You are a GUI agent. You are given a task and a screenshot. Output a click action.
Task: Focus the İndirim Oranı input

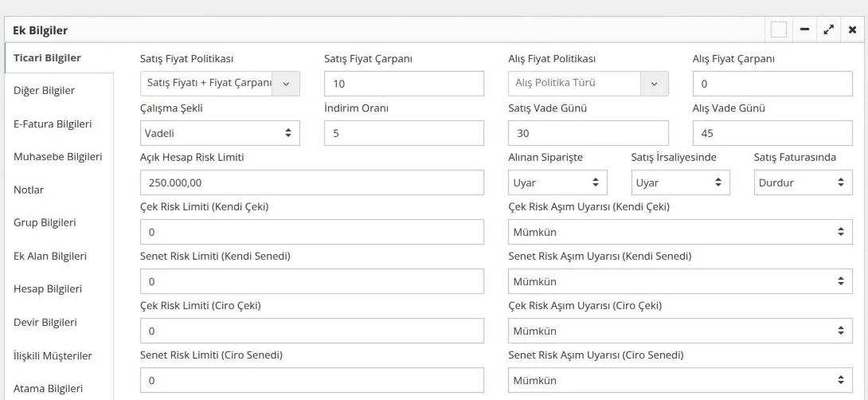[404, 133]
